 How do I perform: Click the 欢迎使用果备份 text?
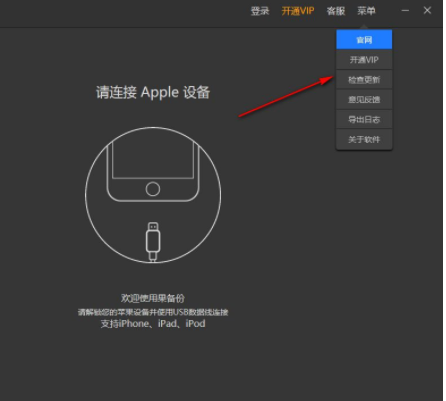(153, 298)
